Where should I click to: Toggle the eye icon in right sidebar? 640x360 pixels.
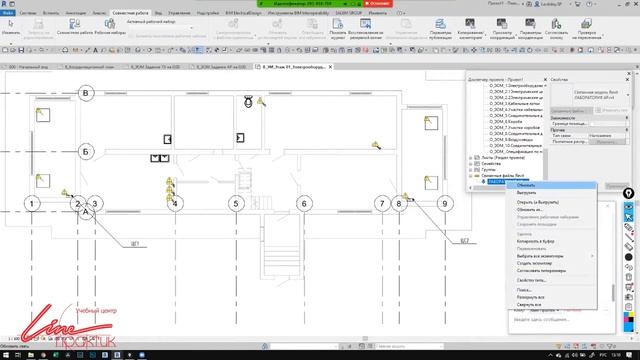pos(629,207)
